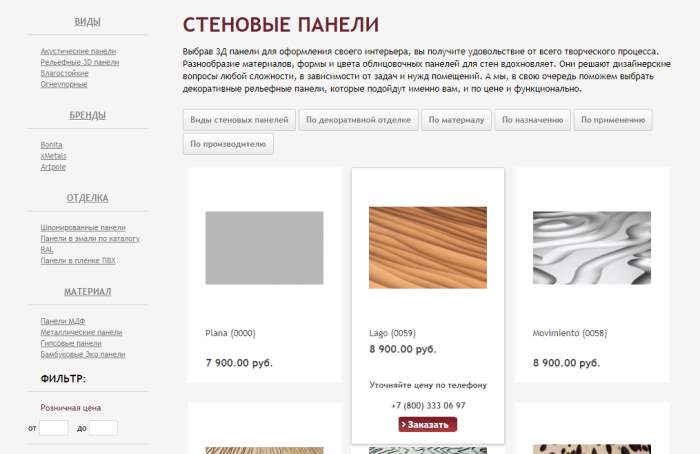Open the gray Plana (0000) panel image
700x454 pixels.
[264, 248]
